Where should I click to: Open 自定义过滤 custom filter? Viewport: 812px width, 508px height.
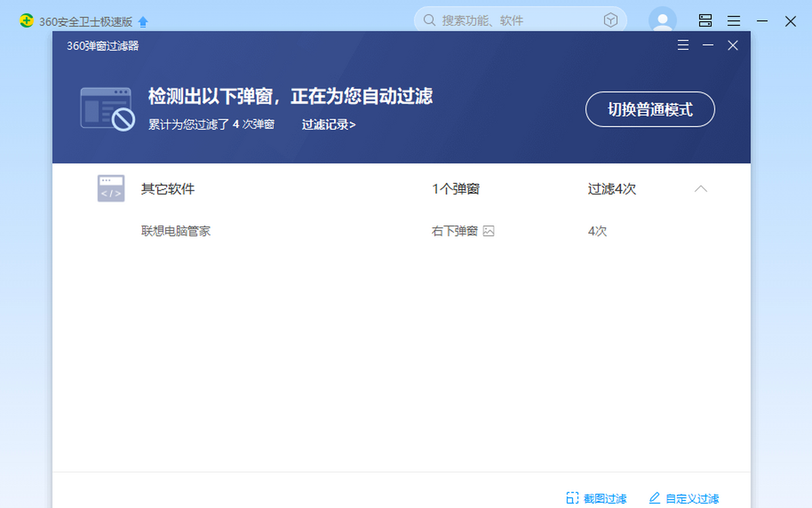(x=683, y=499)
